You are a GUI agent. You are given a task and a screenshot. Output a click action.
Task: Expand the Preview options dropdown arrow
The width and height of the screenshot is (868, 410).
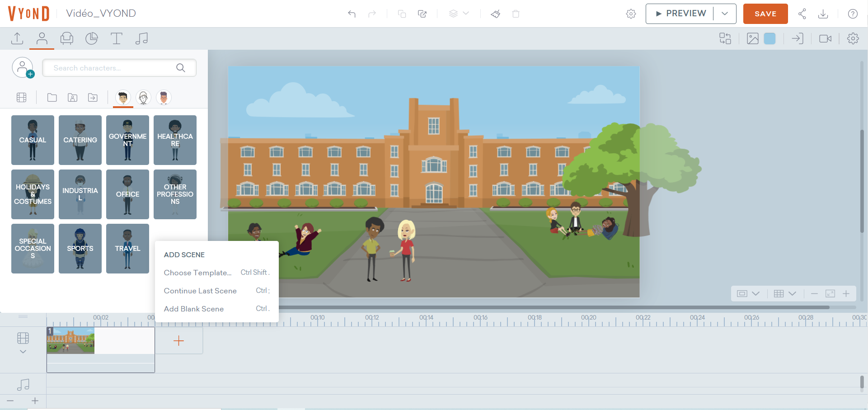click(725, 14)
